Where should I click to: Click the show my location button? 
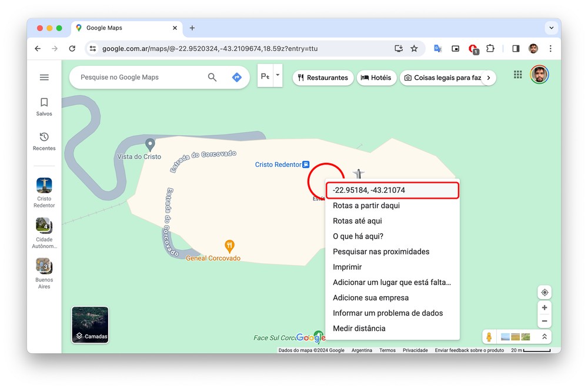pos(544,293)
